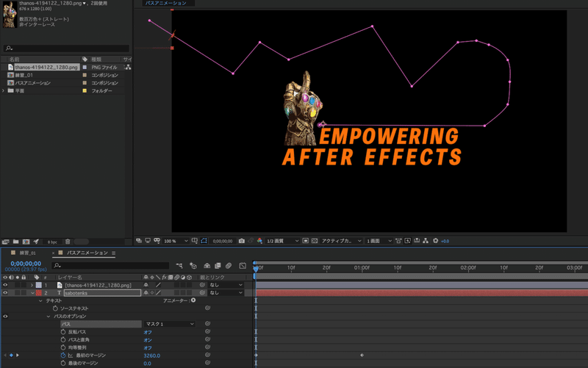Viewport: 588px width, 368px height.
Task: Enable motion blur icon in timeline
Action: click(229, 266)
